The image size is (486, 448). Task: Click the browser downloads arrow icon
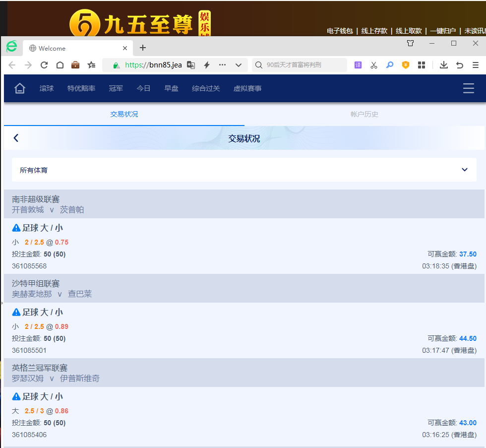click(x=444, y=65)
